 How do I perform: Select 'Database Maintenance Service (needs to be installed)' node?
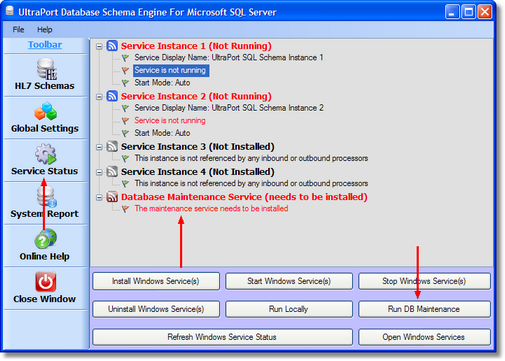coord(244,197)
